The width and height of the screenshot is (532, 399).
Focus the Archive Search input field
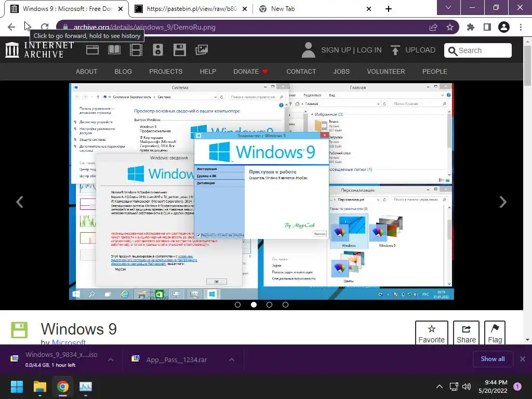tap(478, 50)
